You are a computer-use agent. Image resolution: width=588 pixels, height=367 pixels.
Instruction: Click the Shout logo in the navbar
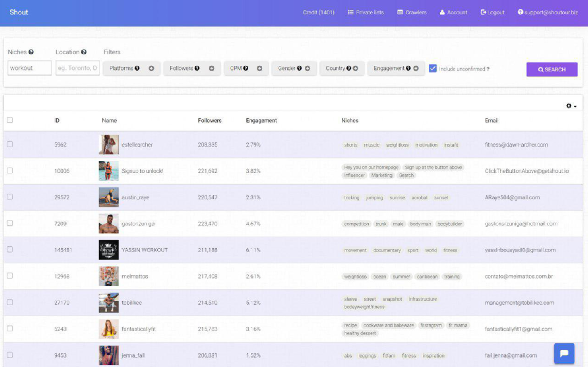click(18, 12)
